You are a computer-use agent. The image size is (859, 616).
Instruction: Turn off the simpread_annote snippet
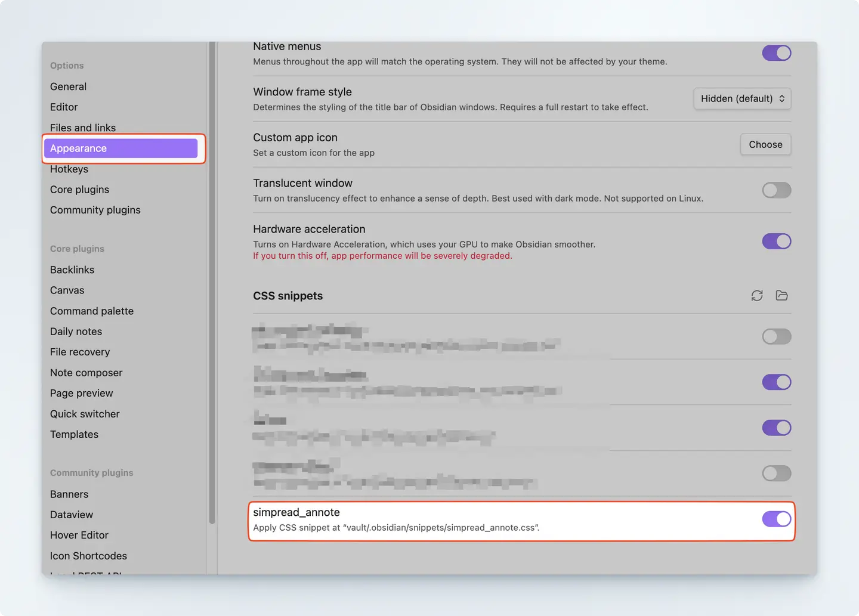776,519
